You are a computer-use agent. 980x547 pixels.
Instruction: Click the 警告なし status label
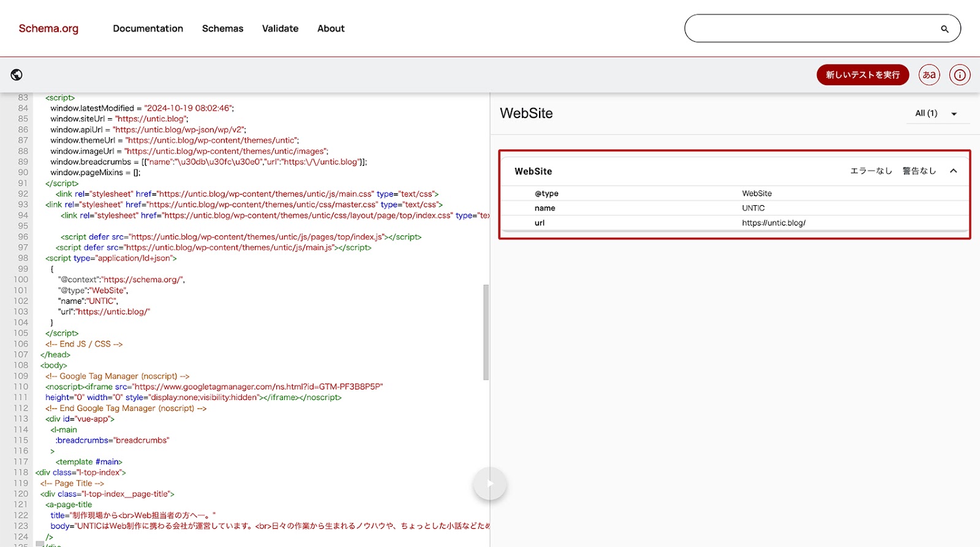coord(919,171)
